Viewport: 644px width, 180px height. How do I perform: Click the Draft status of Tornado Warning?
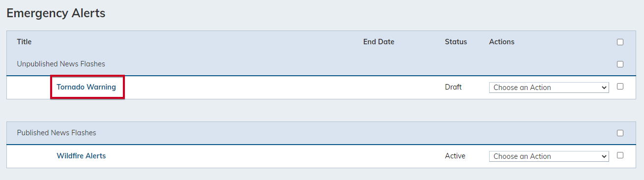453,87
